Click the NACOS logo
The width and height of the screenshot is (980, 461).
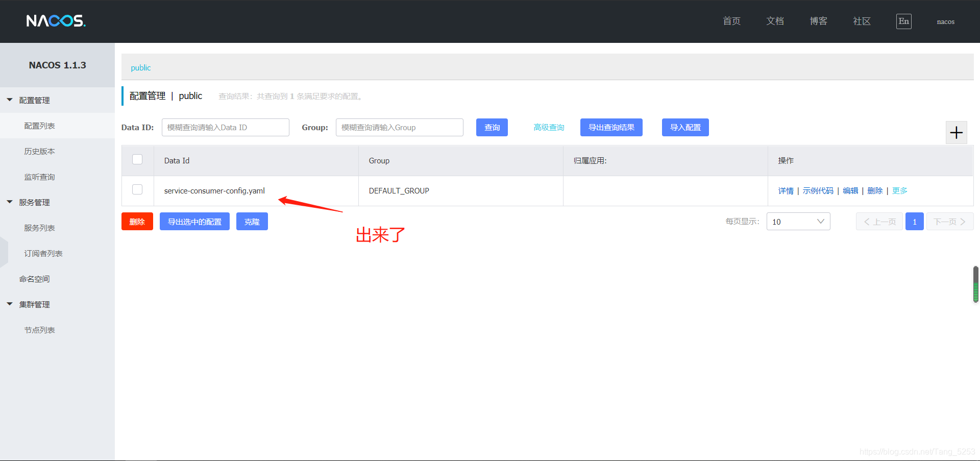56,21
